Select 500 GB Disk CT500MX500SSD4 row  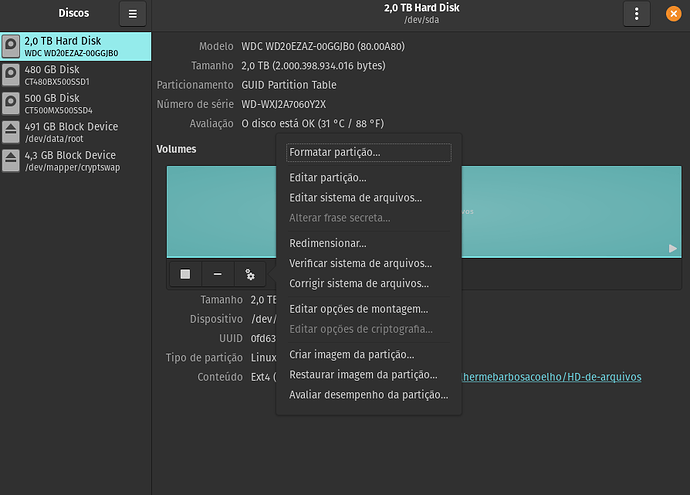pyautogui.click(x=76, y=103)
